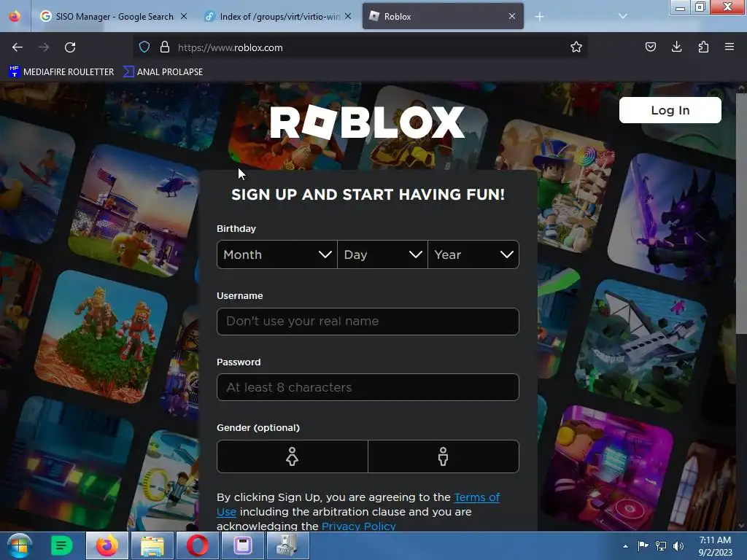Click the Username input field
747x560 pixels.
tap(368, 322)
